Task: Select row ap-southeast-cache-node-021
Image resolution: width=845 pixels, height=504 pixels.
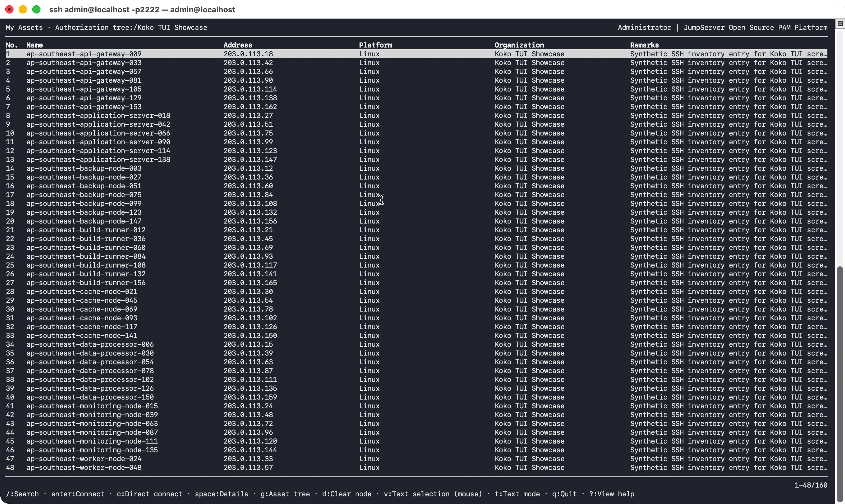Action: [416, 291]
